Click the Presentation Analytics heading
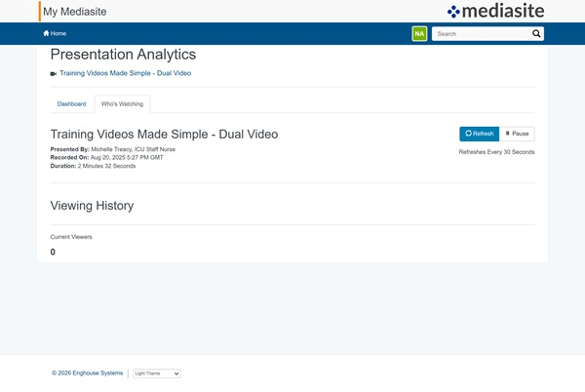585x392 pixels. (123, 55)
